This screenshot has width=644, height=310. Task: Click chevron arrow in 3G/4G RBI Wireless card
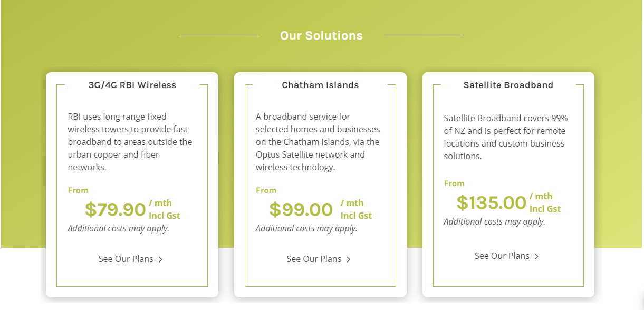(x=160, y=259)
